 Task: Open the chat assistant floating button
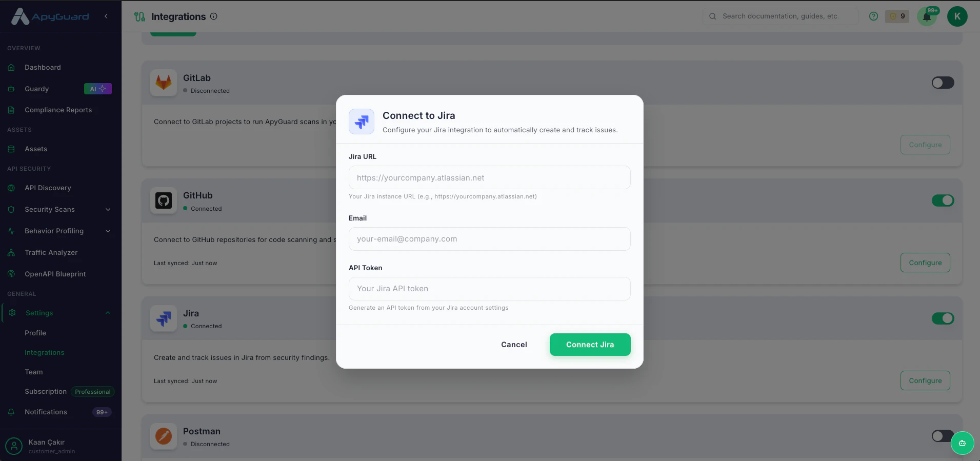pos(962,443)
